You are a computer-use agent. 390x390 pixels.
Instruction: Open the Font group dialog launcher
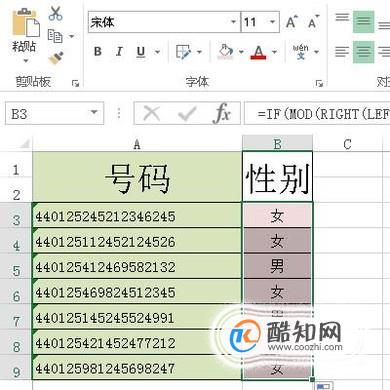click(x=319, y=83)
